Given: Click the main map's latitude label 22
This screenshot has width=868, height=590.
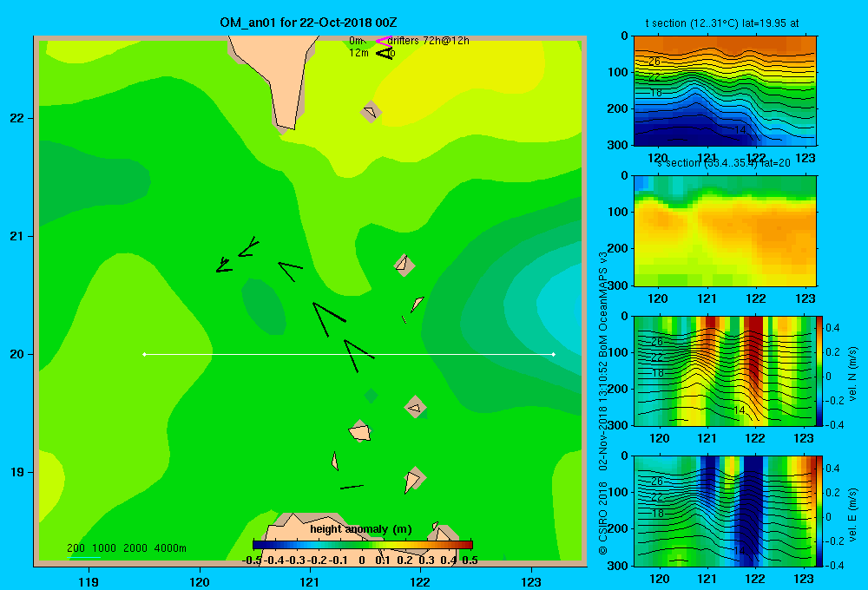Looking at the screenshot, I should [x=17, y=119].
